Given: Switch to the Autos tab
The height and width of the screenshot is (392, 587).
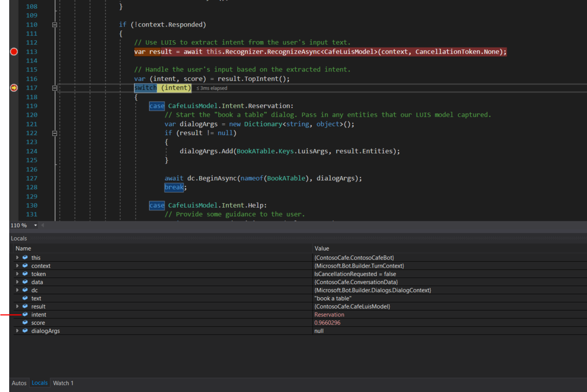Looking at the screenshot, I should coord(19,383).
